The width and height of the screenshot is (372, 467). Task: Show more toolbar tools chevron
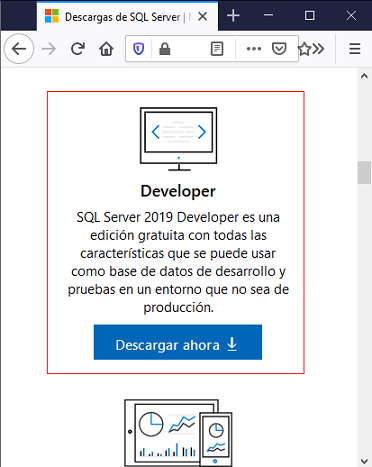[x=319, y=49]
